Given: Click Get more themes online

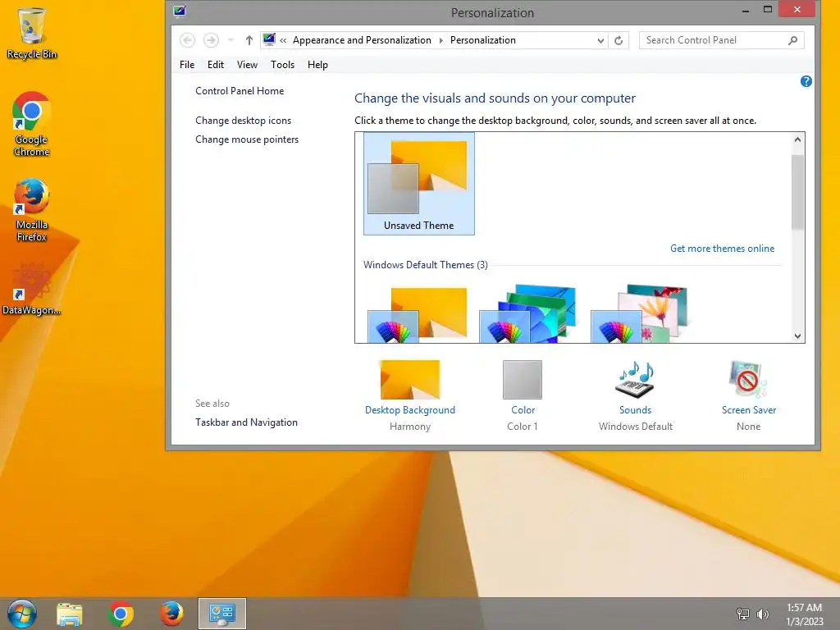Looking at the screenshot, I should click(722, 249).
